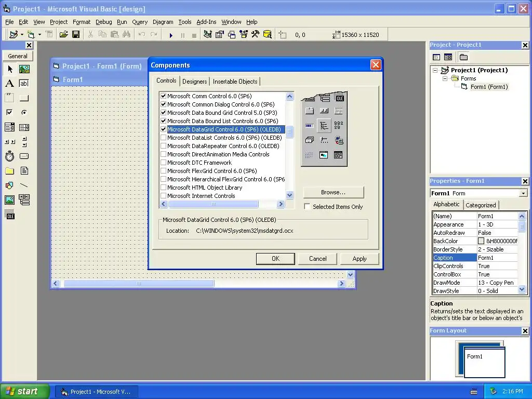Open the Object Browser toolbar icon
Image resolution: width=532 pixels, height=399 pixels.
(244, 34)
